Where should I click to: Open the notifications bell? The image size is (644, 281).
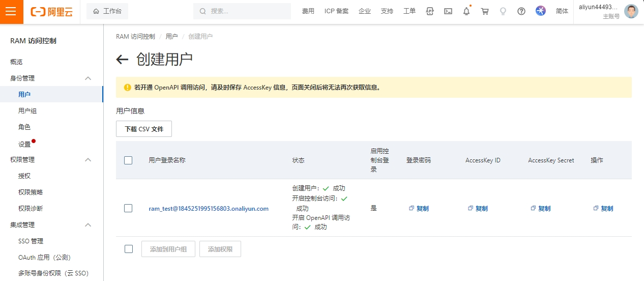point(466,11)
